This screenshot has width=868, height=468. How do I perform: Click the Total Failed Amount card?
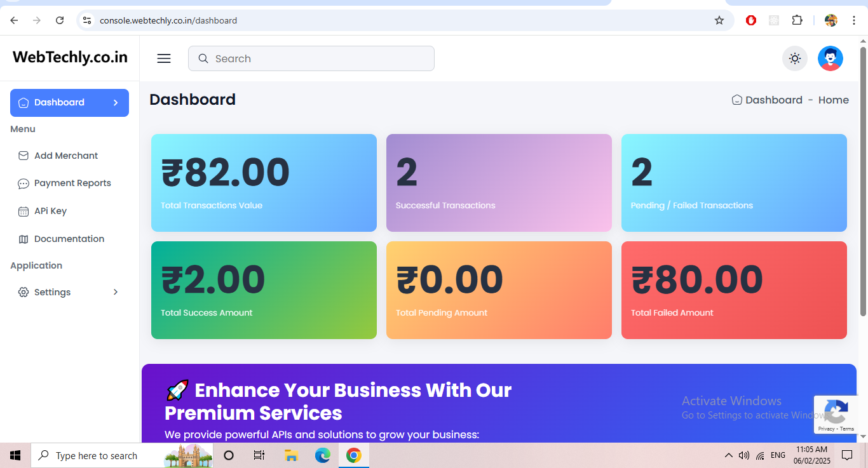(x=734, y=290)
